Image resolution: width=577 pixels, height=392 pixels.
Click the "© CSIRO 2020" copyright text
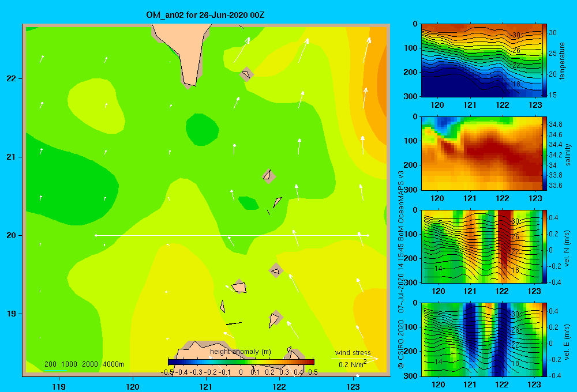401,344
